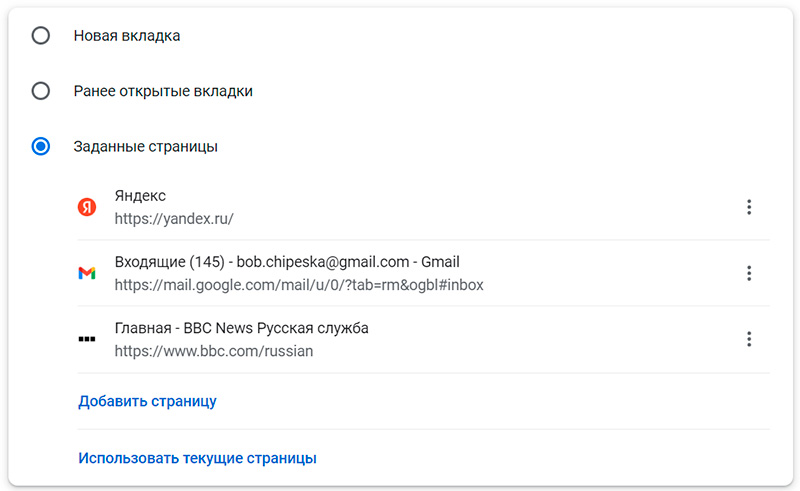Image resolution: width=800 pixels, height=491 pixels.
Task: Click the Gmail envelope icon
Action: coord(87,273)
